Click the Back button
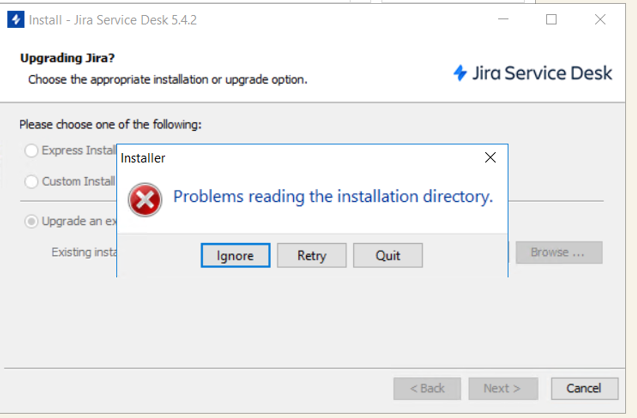This screenshot has width=637, height=418. [x=427, y=388]
